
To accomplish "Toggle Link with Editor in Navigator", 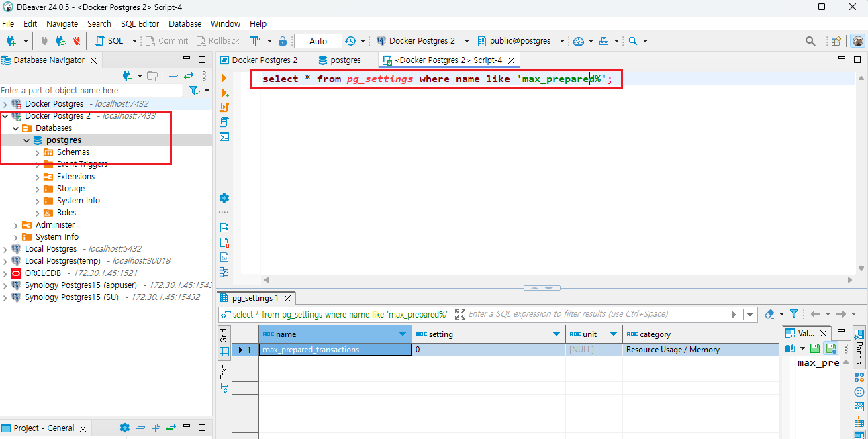I will click(189, 75).
